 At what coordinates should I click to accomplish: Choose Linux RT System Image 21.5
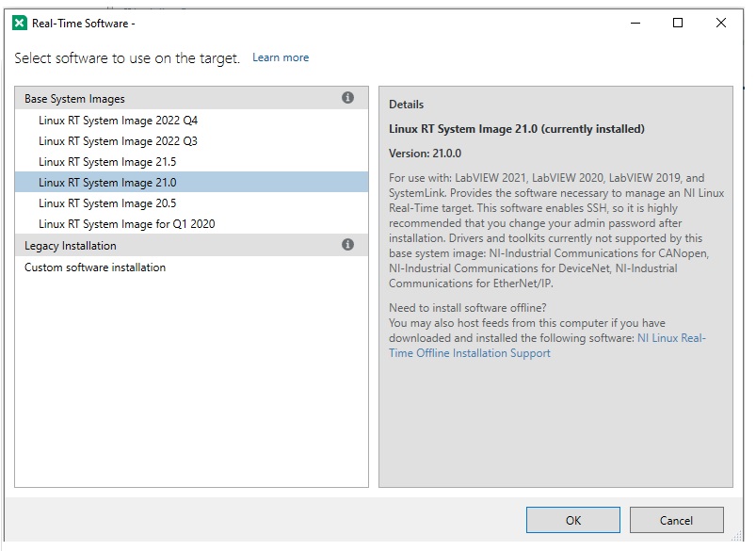point(107,162)
